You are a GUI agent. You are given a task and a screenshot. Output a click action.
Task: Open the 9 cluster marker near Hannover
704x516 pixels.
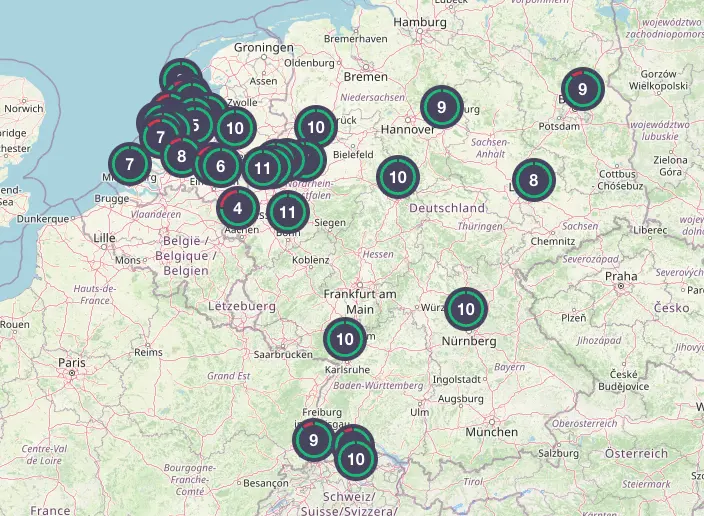click(x=441, y=106)
